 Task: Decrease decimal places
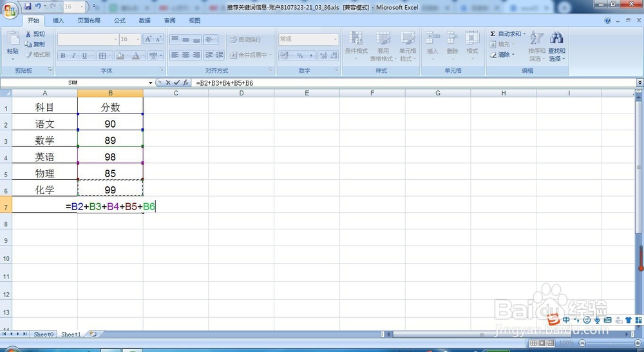pyautogui.click(x=334, y=55)
